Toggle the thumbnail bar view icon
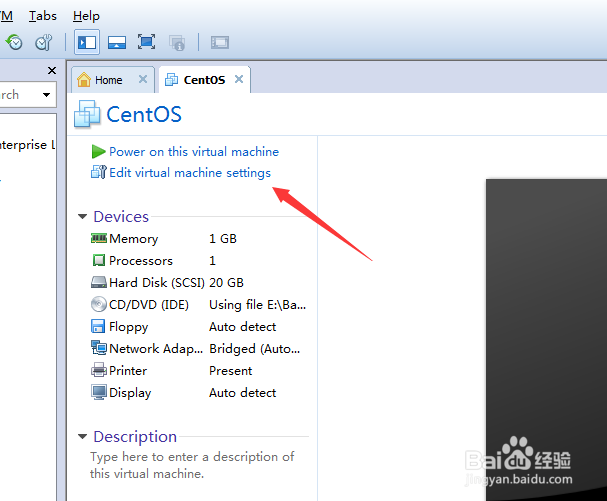Image resolution: width=607 pixels, height=501 pixels. pos(117,42)
